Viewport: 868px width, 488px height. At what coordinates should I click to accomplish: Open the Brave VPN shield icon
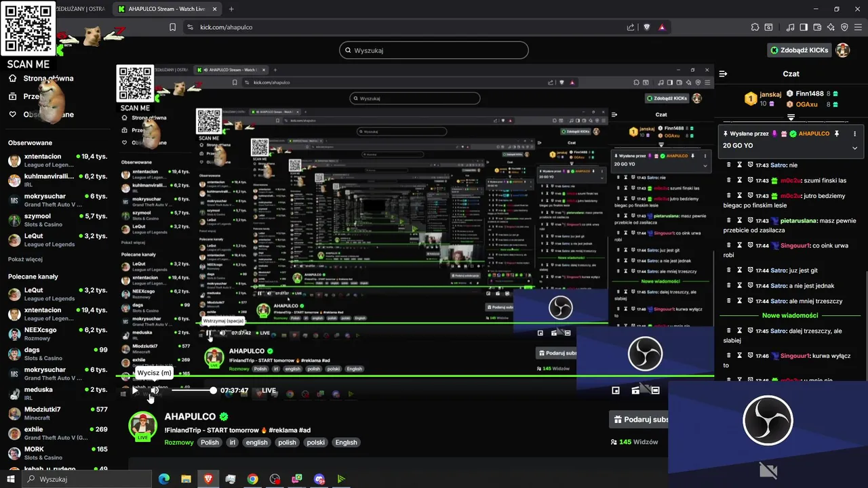[844, 27]
